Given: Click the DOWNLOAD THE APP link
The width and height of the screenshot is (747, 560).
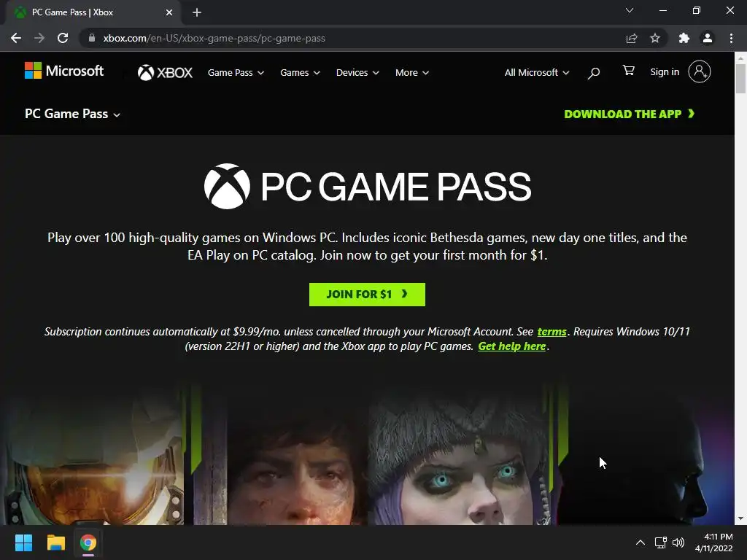Looking at the screenshot, I should 630,114.
